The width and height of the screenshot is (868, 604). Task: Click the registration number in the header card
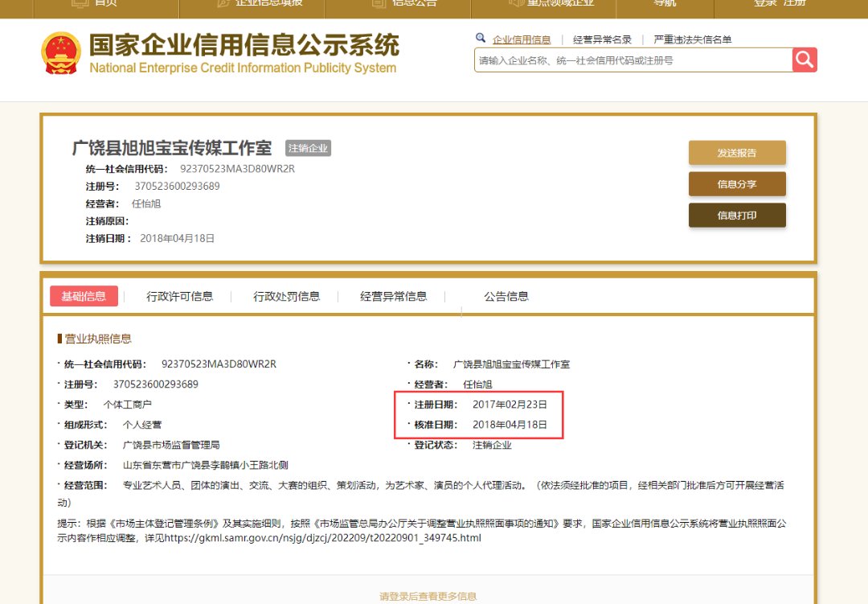177,187
